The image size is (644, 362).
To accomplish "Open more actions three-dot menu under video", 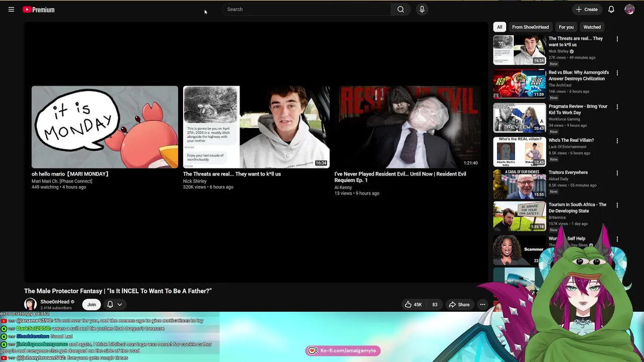I will pyautogui.click(x=482, y=304).
